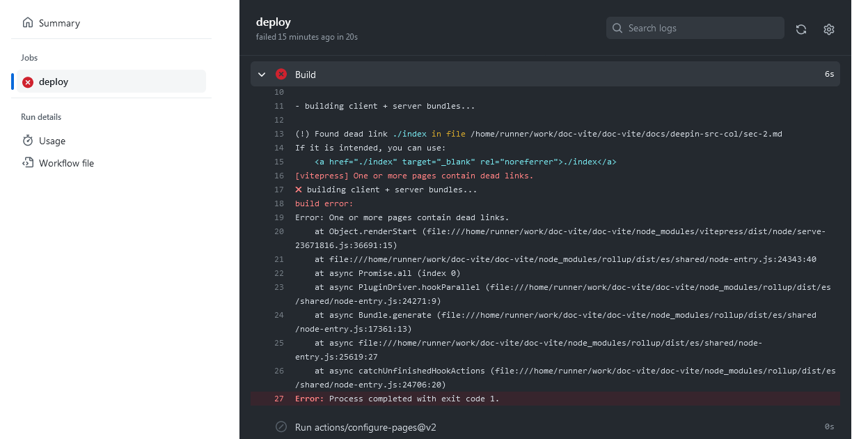This screenshot has width=868, height=439.
Task: Click '[vitepress] One or more pages contain dead links.'
Action: coord(414,176)
